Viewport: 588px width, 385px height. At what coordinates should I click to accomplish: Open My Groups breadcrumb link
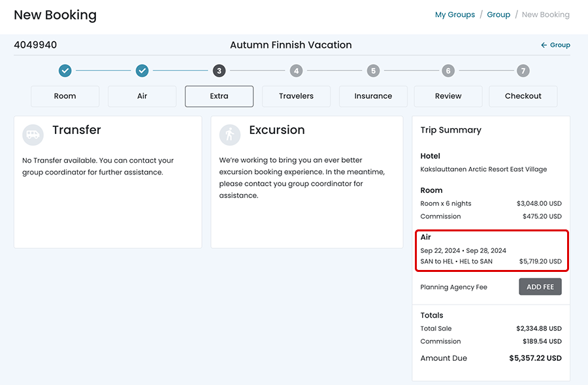point(455,14)
